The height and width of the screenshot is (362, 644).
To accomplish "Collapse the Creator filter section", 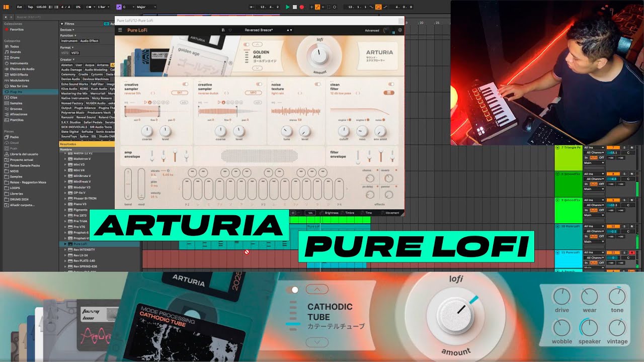I will [74, 59].
